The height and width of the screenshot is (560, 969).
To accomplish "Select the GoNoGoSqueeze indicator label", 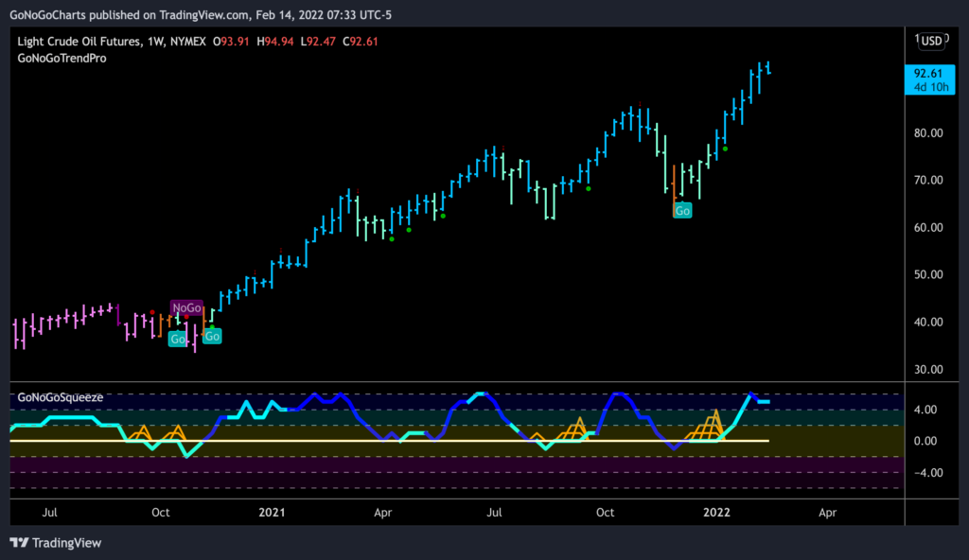I will pos(60,397).
